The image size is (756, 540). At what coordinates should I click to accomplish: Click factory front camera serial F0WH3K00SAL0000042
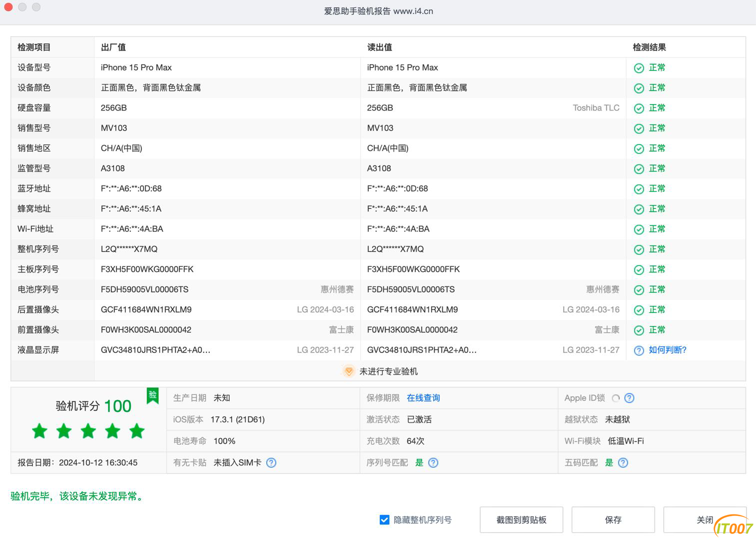pos(146,329)
